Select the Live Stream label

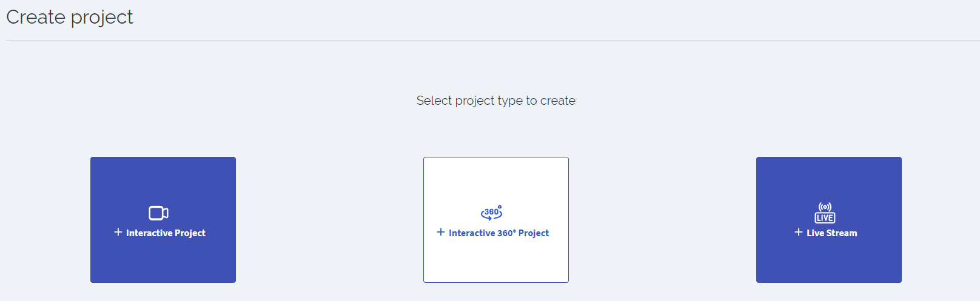coord(831,233)
